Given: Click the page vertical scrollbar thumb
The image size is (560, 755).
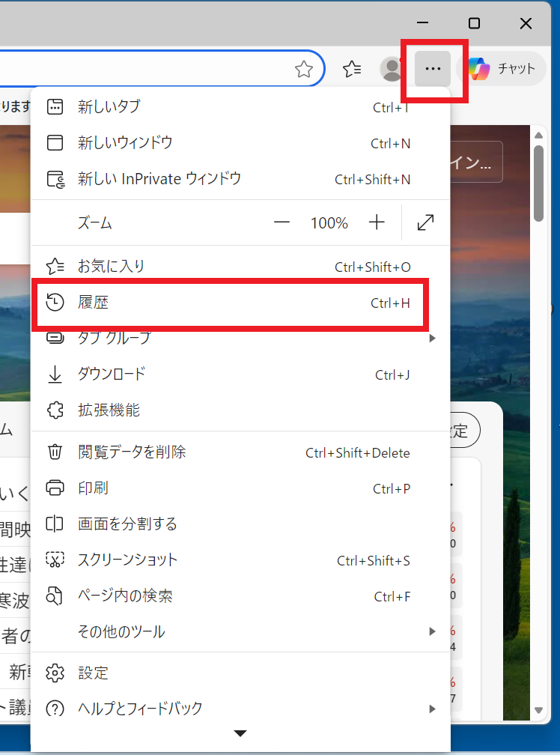Looking at the screenshot, I should pos(538,184).
